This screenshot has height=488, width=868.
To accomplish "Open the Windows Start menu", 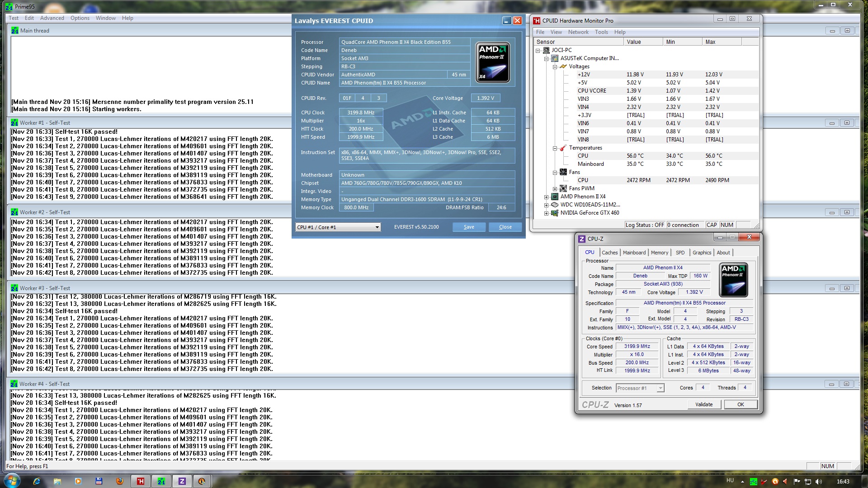I will (x=11, y=481).
